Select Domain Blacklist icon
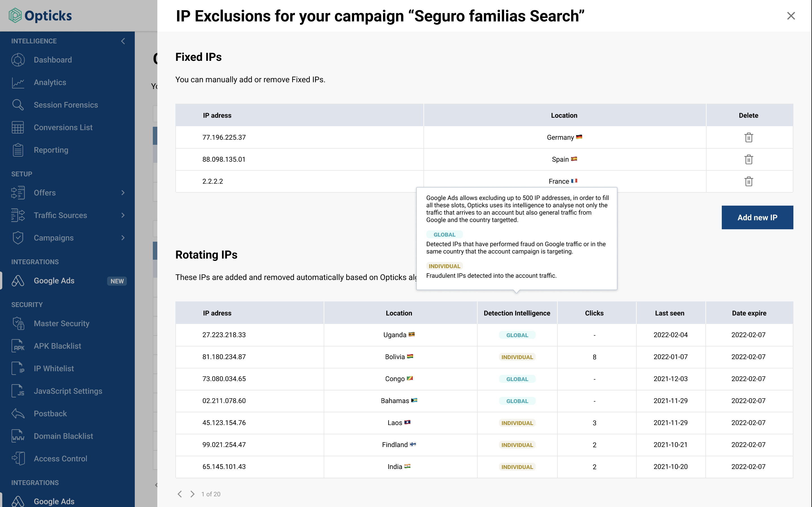The width and height of the screenshot is (812, 507). (17, 436)
